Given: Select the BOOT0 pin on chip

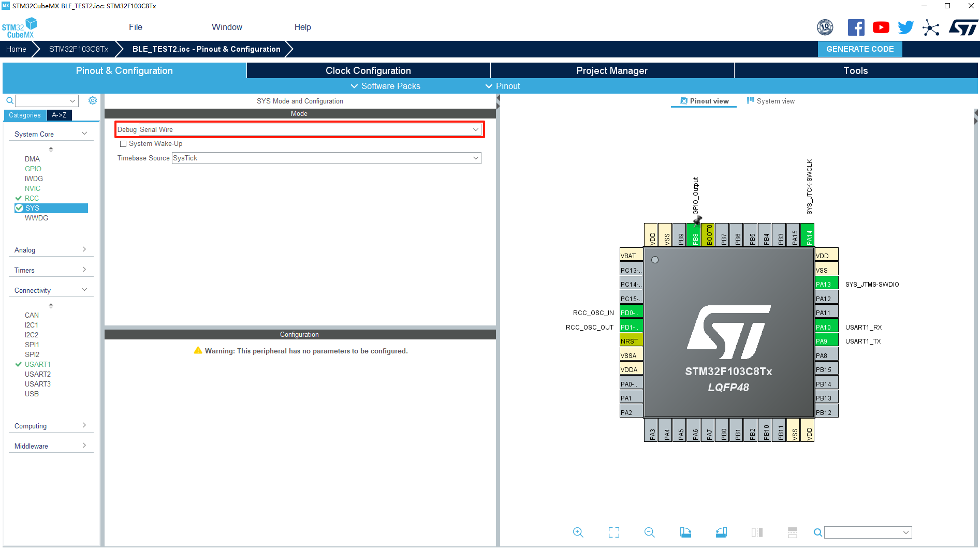Looking at the screenshot, I should click(x=708, y=235).
